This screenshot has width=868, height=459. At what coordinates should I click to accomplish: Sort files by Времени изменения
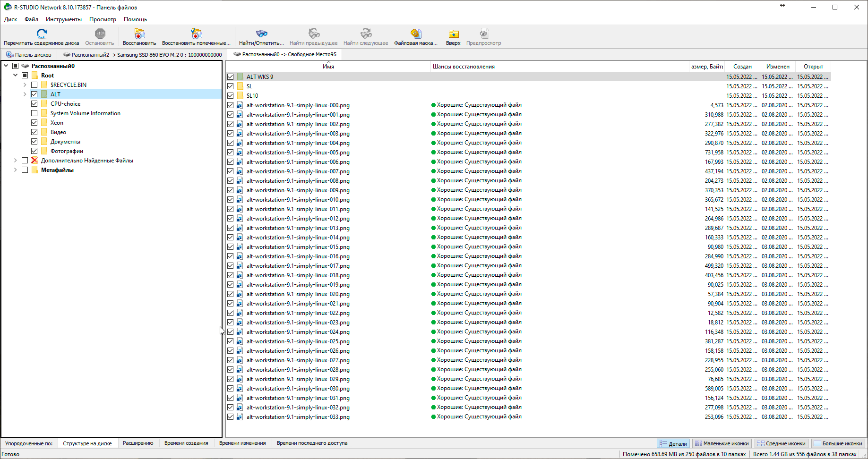point(242,443)
